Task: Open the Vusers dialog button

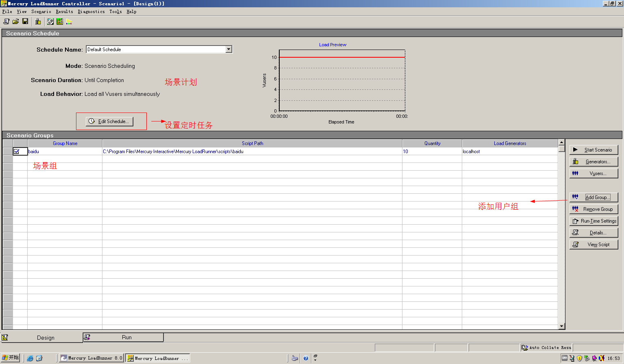Action: (594, 173)
